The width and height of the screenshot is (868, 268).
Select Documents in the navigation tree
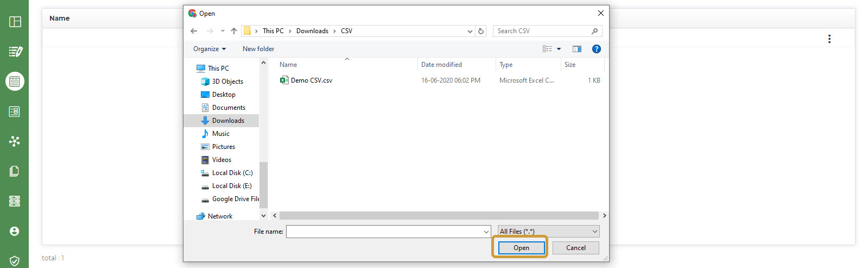point(229,108)
